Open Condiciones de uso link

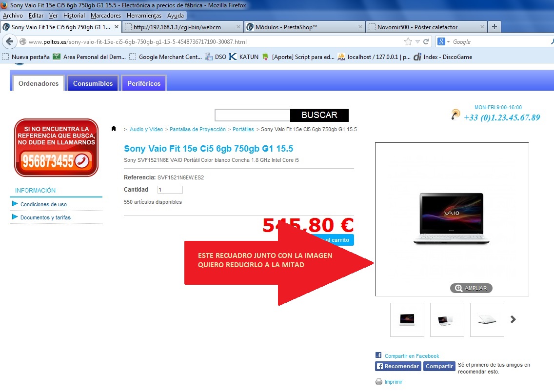pyautogui.click(x=43, y=204)
